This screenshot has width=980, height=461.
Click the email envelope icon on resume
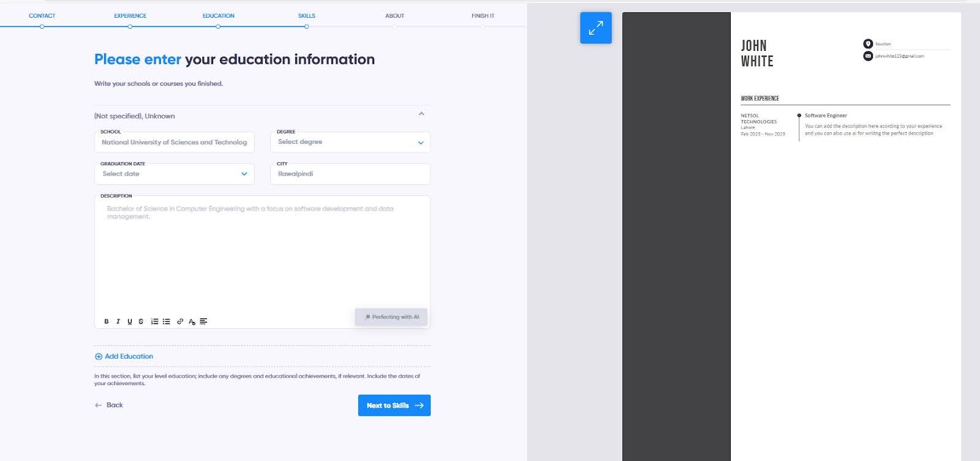coord(868,56)
